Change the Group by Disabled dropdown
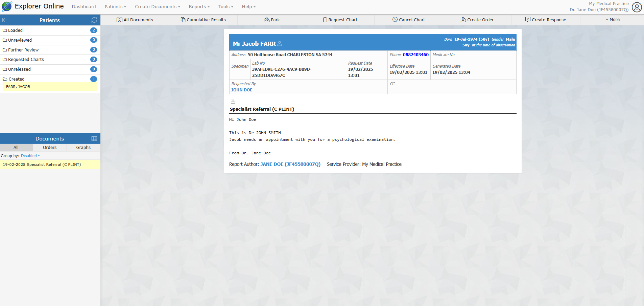This screenshot has width=644, height=306. coord(30,156)
